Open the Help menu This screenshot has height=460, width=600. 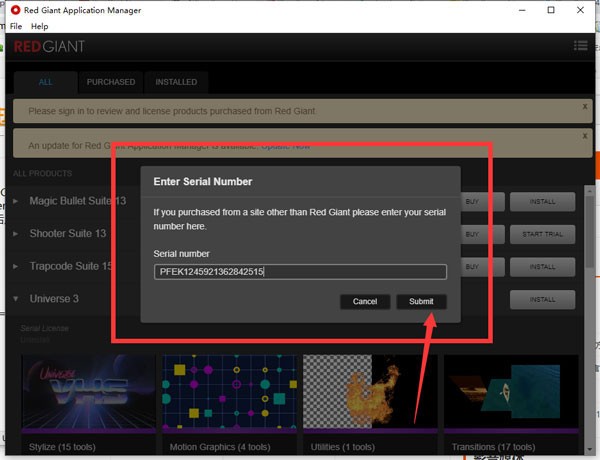[x=39, y=26]
